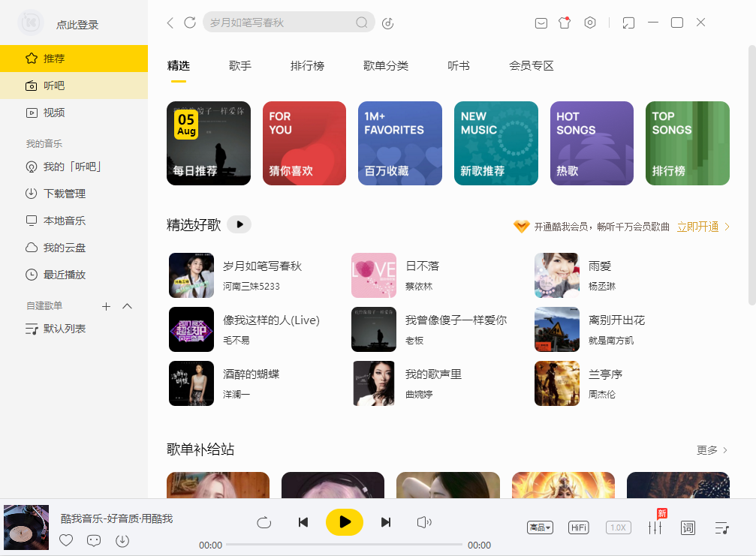Click the search magnifier icon
The image size is (756, 556).
362,23
